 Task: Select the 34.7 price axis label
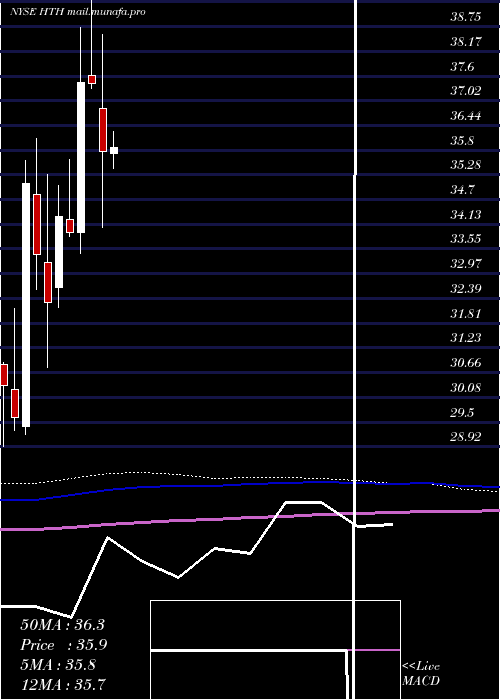tap(462, 190)
